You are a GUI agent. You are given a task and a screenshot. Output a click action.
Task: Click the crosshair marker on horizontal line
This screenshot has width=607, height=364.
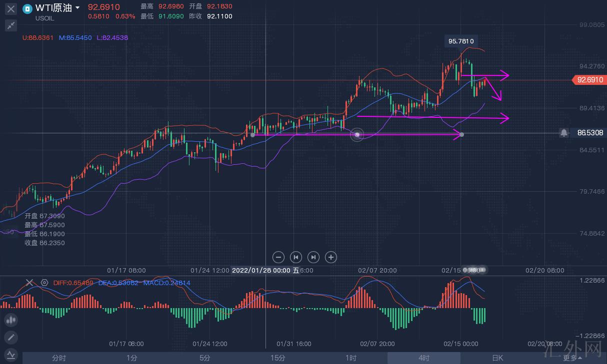click(x=357, y=134)
